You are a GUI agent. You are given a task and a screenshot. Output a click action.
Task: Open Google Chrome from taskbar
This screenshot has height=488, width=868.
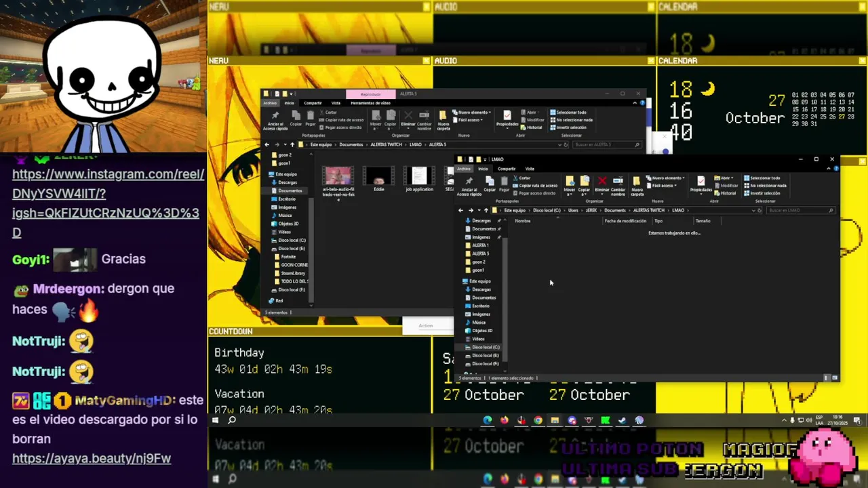click(538, 420)
